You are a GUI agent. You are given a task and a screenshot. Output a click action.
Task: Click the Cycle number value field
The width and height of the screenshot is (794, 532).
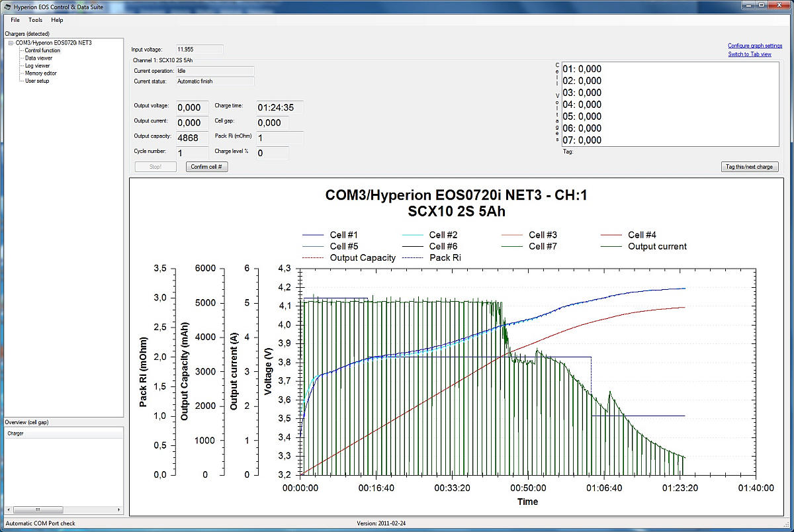(193, 153)
